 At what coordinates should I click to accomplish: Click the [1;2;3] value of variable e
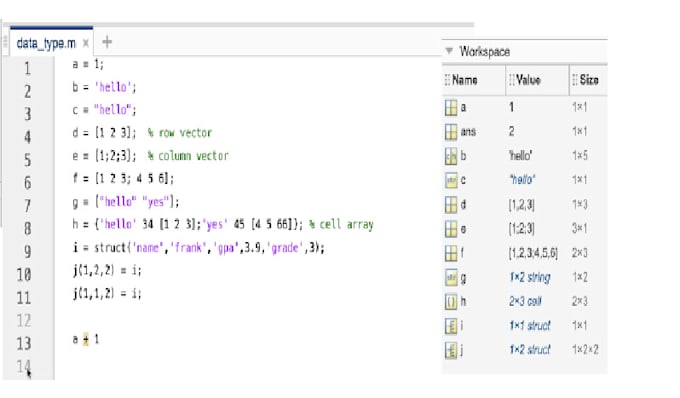[x=522, y=228]
